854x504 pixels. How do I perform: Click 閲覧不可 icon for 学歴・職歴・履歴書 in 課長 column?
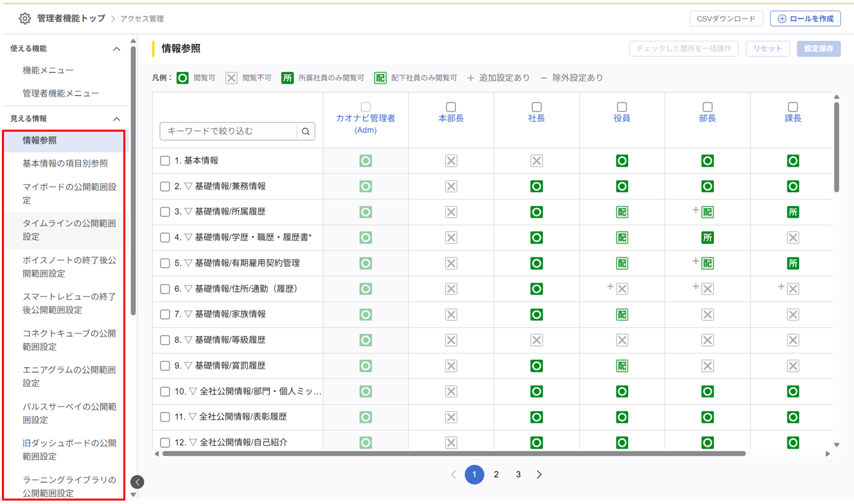point(793,238)
